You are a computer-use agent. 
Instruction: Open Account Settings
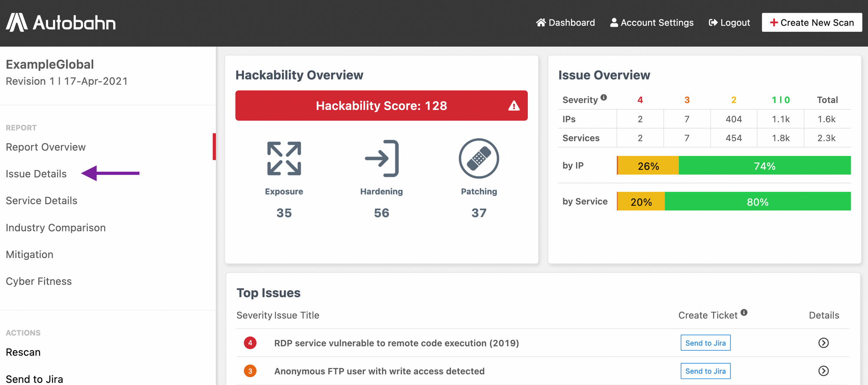point(652,23)
